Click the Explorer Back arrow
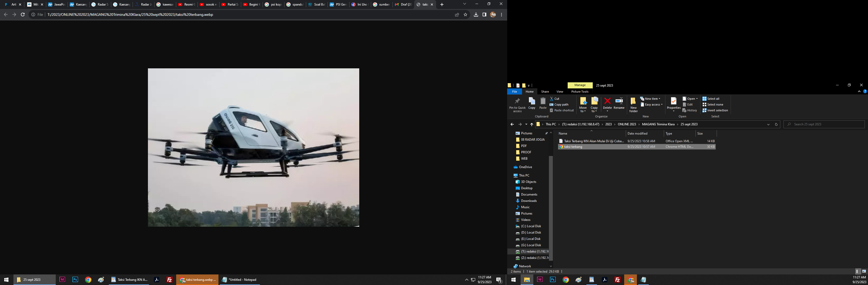 pyautogui.click(x=512, y=124)
